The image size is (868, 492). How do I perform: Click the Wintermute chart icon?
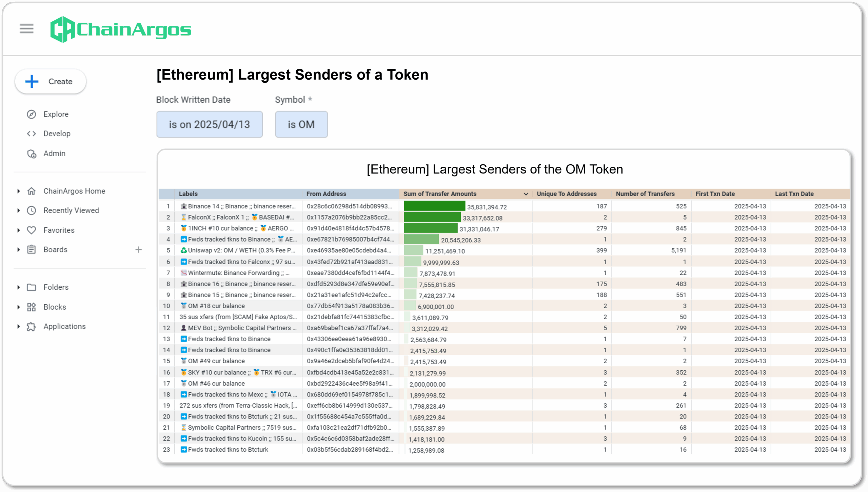tap(183, 273)
